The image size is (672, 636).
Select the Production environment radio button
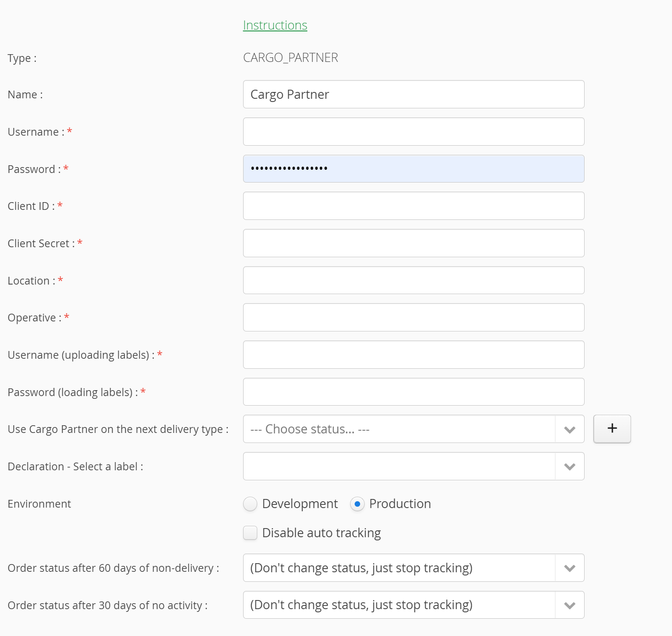(357, 504)
